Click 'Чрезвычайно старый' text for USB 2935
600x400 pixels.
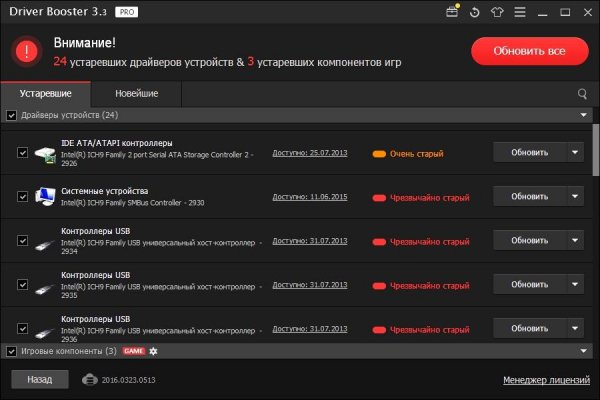click(x=430, y=286)
